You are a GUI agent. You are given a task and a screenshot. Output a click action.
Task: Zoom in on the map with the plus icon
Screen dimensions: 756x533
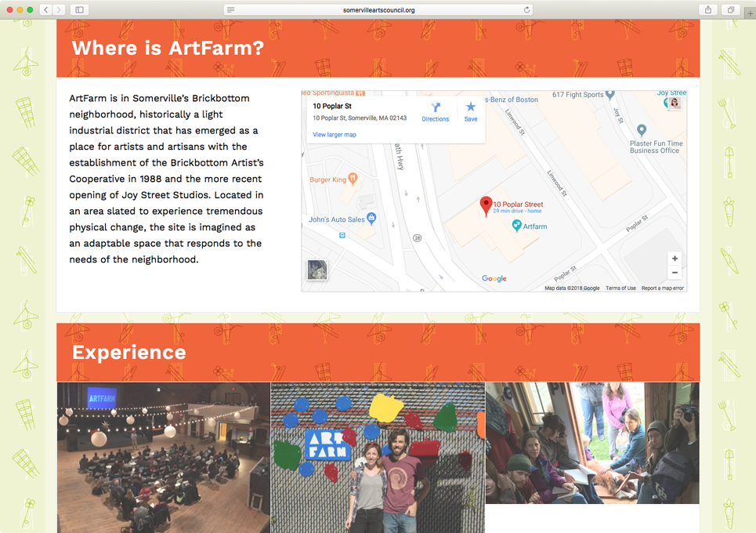tap(674, 258)
